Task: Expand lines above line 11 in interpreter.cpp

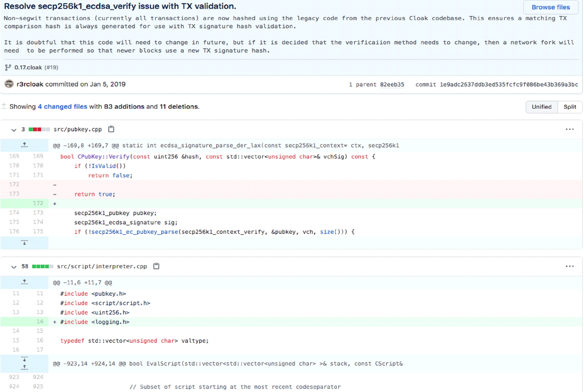Action: point(24,282)
